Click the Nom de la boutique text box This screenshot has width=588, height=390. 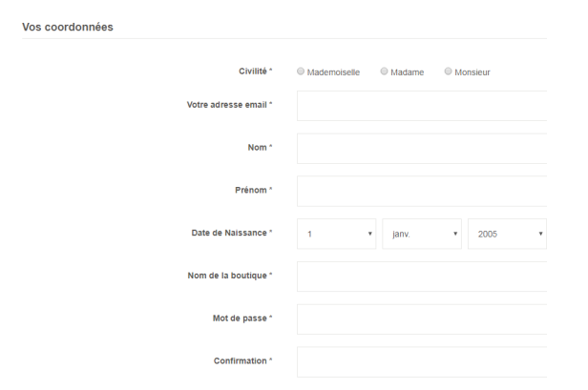click(422, 277)
